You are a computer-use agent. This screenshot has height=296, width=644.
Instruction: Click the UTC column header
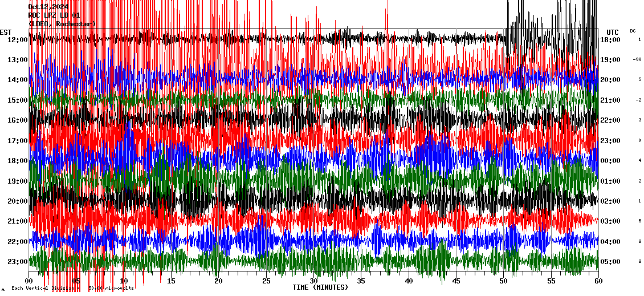613,32
